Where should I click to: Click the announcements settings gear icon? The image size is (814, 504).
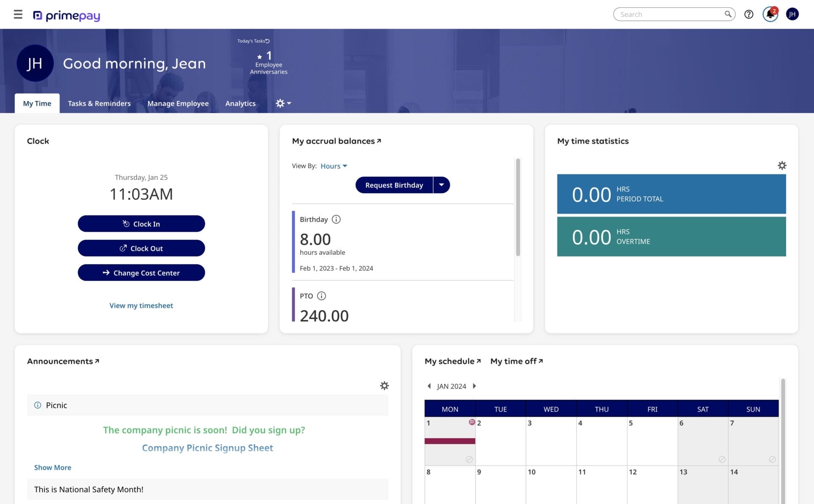click(x=385, y=385)
